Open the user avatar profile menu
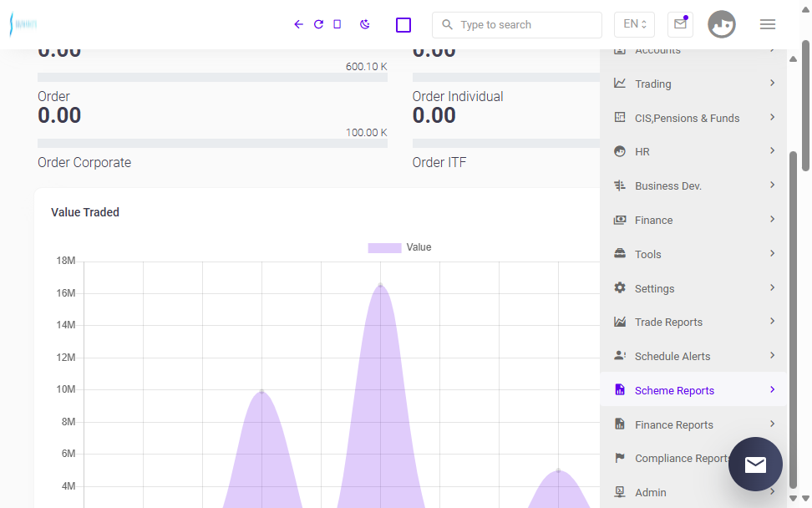The height and width of the screenshot is (508, 812). [x=722, y=24]
